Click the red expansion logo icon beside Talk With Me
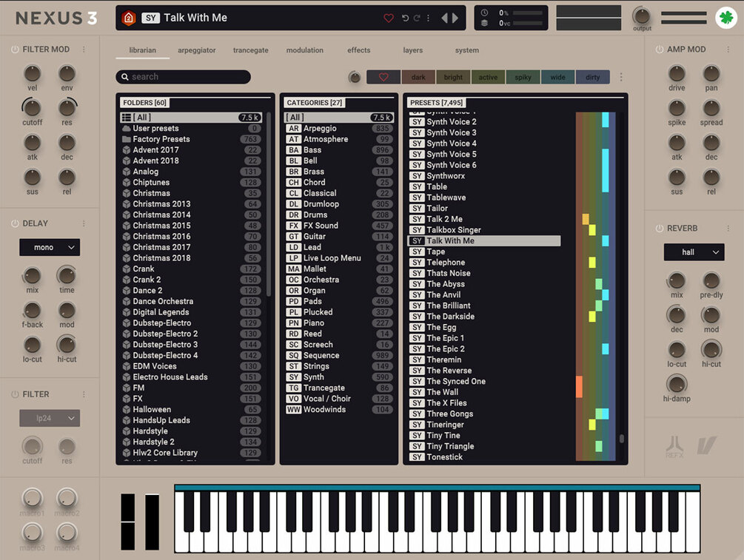Screen dimensions: 744x560 coord(129,18)
